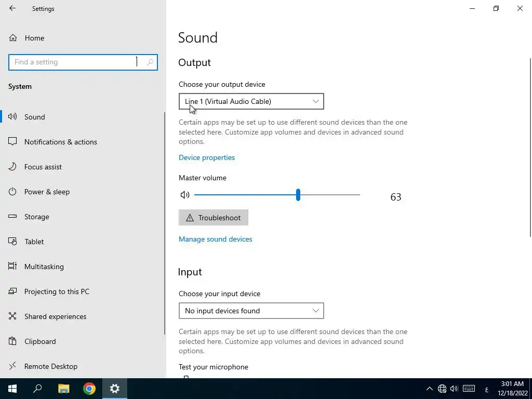
Task: Click the Notifications & actions icon
Action: click(x=12, y=141)
